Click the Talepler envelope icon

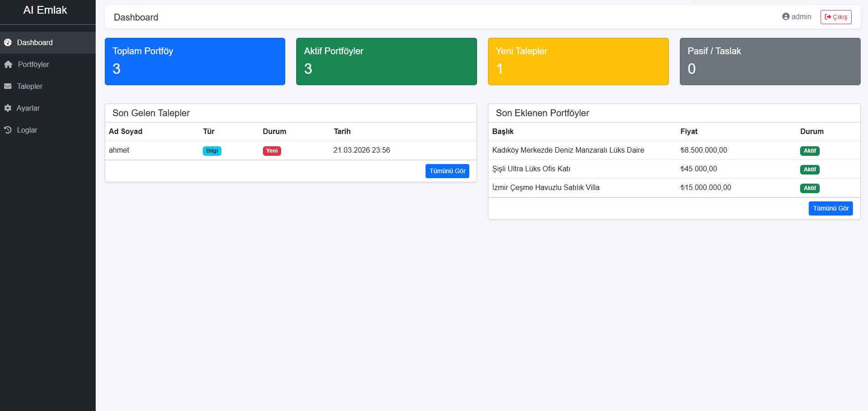(8, 86)
